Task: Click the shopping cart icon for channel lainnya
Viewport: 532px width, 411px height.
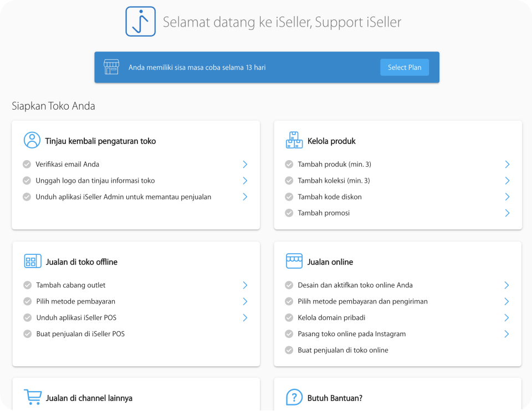Action: pyautogui.click(x=33, y=397)
